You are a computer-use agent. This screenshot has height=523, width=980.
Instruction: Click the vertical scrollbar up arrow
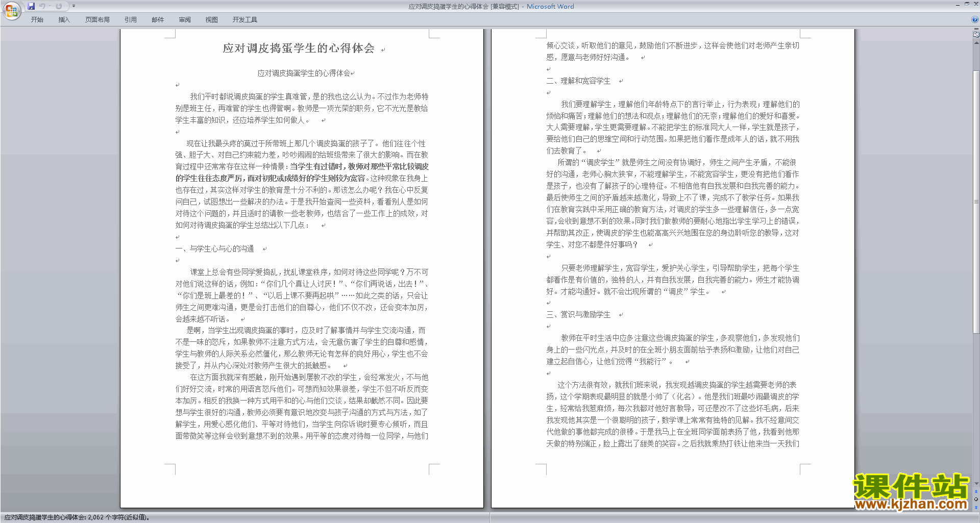tap(976, 43)
